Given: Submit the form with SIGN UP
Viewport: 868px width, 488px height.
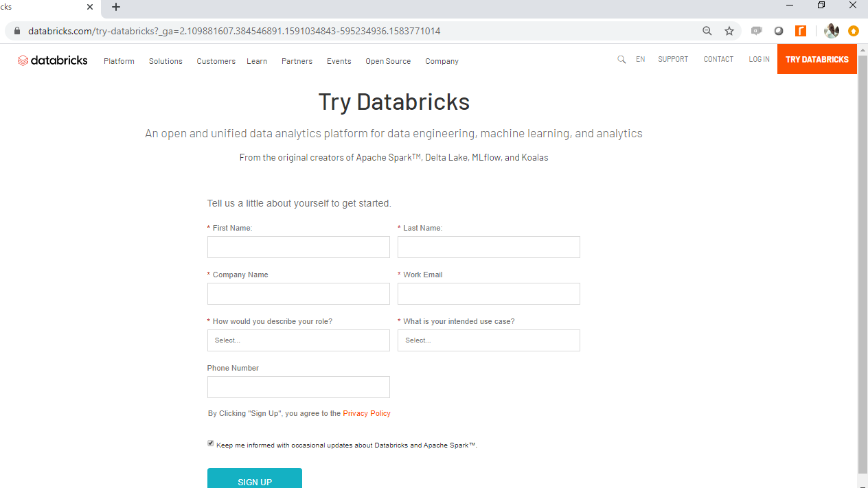Looking at the screenshot, I should click(x=255, y=478).
